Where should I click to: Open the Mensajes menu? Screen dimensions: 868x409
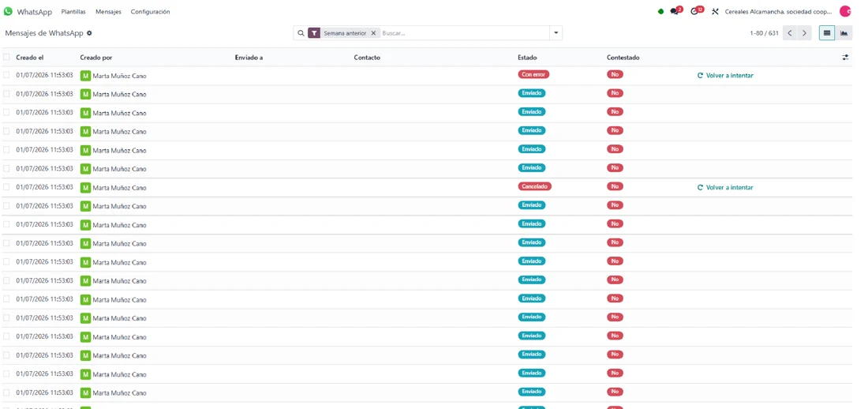(109, 12)
